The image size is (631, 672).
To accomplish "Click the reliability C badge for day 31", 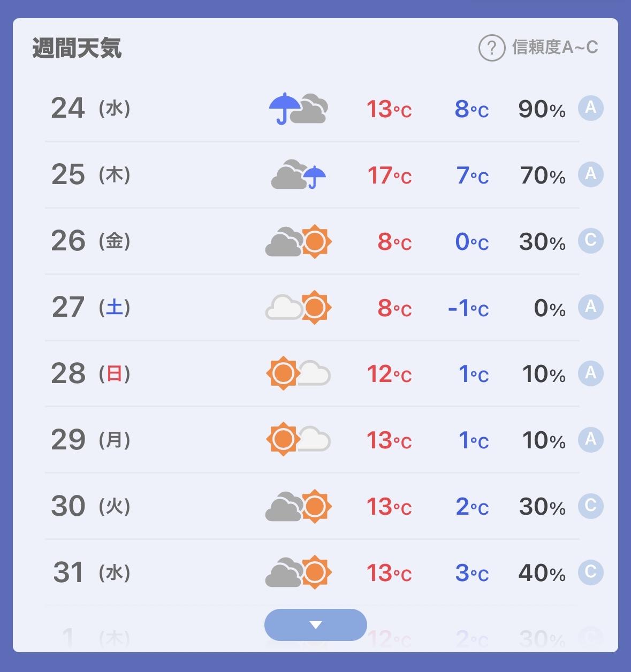I will (x=591, y=572).
